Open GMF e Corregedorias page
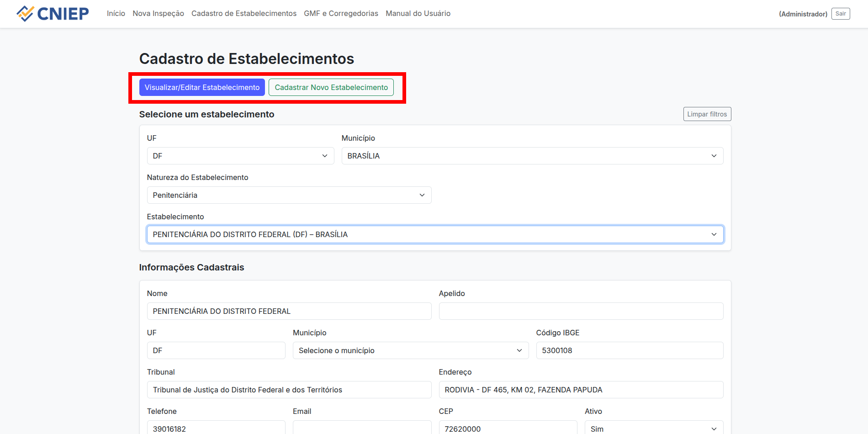This screenshot has width=868, height=434. pyautogui.click(x=341, y=14)
